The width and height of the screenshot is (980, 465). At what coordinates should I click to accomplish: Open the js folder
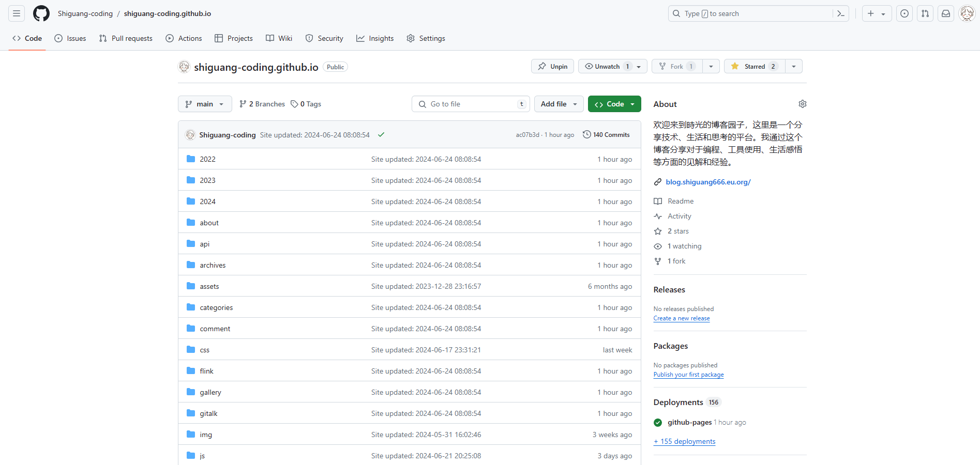point(202,456)
